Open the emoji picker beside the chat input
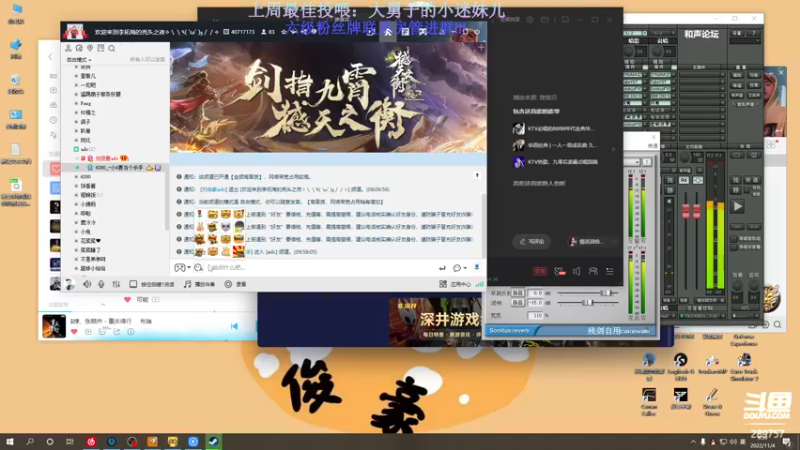 click(198, 267)
